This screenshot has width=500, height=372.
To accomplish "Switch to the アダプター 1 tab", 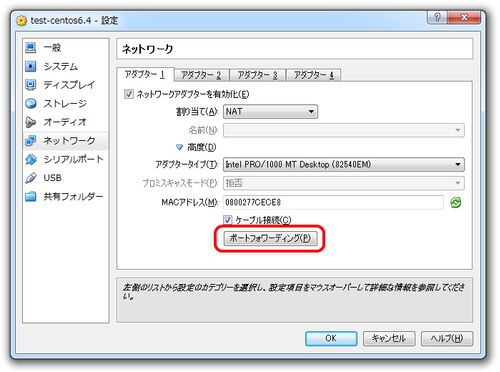I will 145,74.
